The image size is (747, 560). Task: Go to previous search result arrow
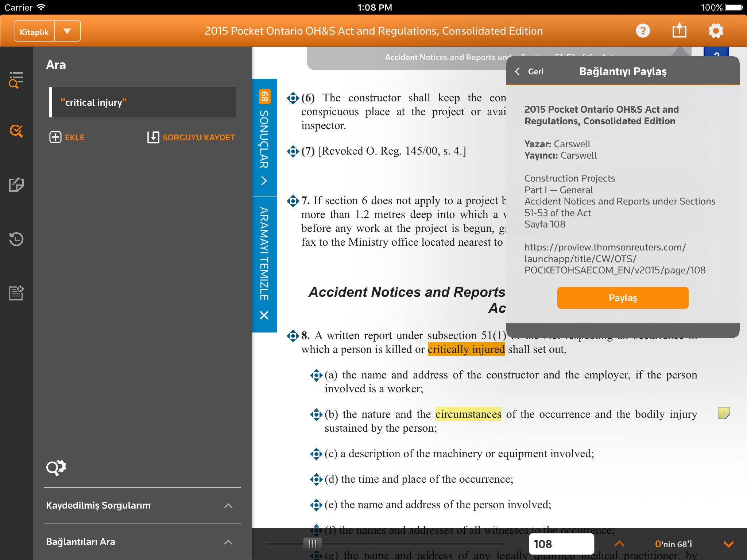(x=619, y=544)
